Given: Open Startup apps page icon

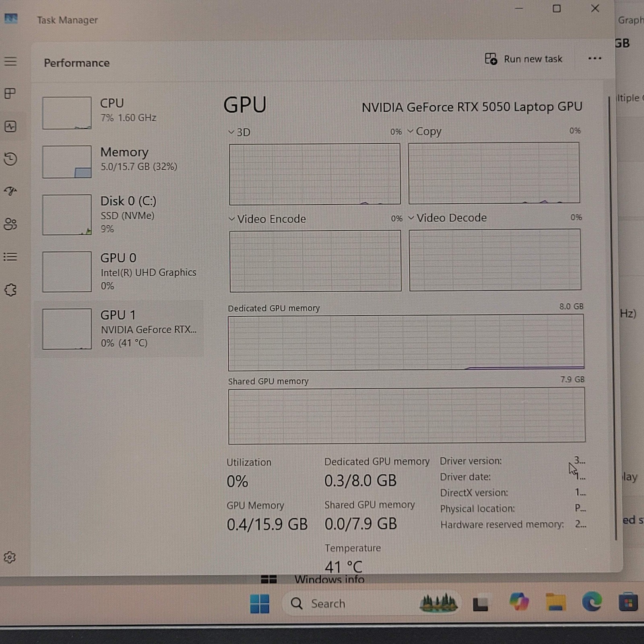Looking at the screenshot, I should click(x=10, y=191).
